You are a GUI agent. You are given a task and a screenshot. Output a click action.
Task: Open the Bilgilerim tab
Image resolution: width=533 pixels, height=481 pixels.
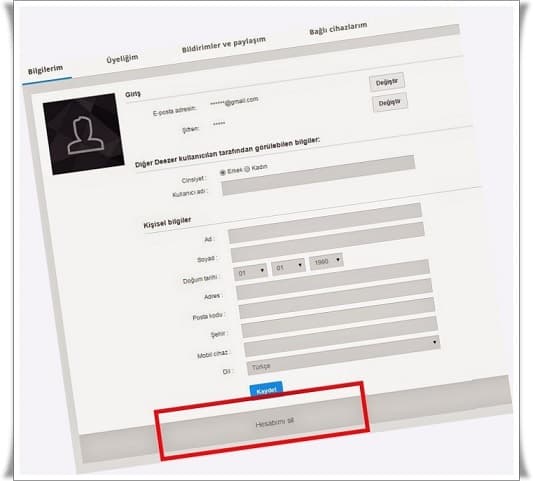46,70
